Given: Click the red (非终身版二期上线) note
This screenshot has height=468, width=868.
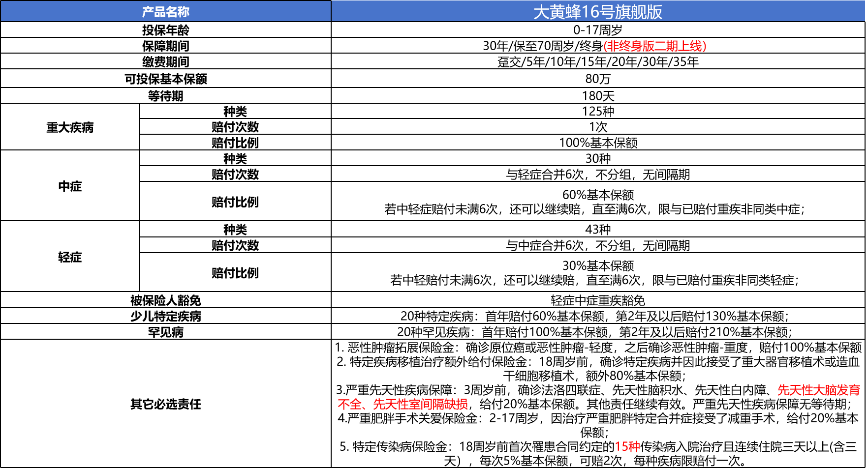Looking at the screenshot, I should tap(655, 46).
